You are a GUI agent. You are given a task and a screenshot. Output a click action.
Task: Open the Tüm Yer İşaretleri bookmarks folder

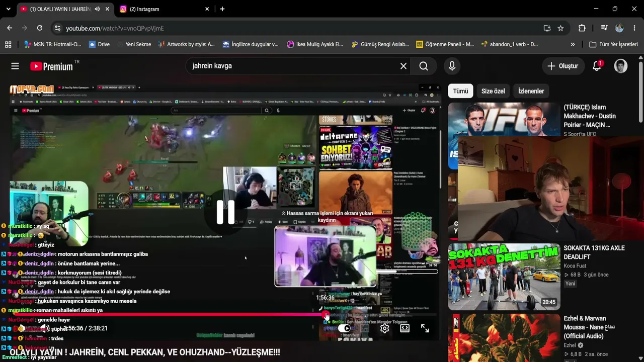click(x=614, y=44)
